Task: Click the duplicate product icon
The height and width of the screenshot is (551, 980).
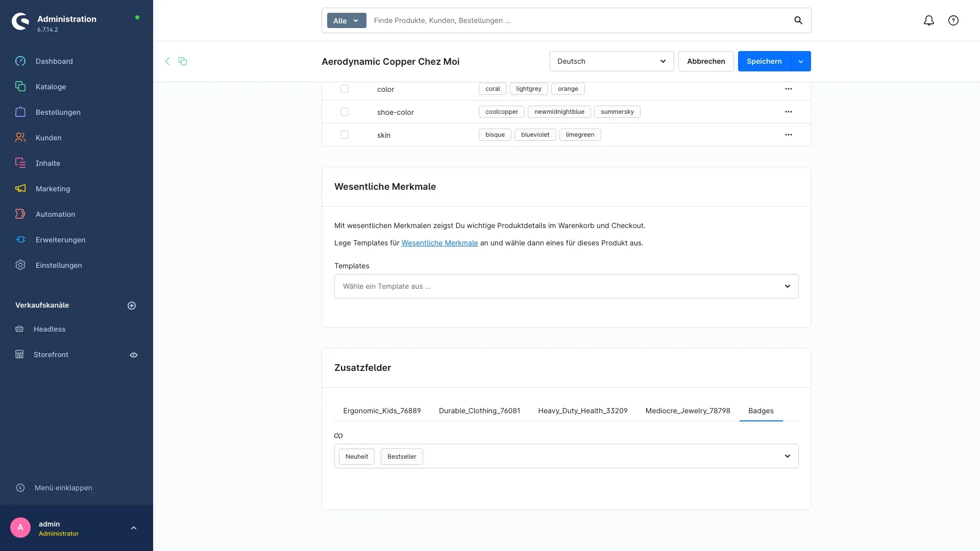Action: (183, 61)
